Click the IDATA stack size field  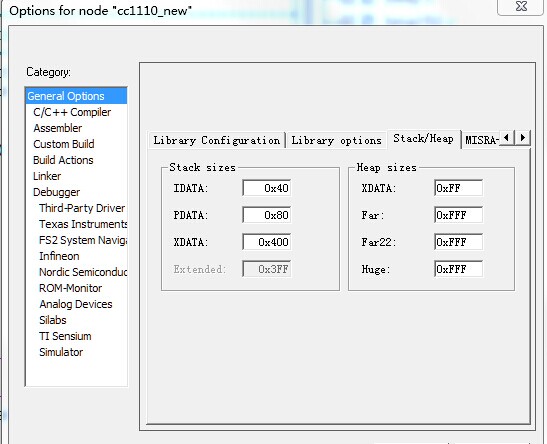[267, 188]
